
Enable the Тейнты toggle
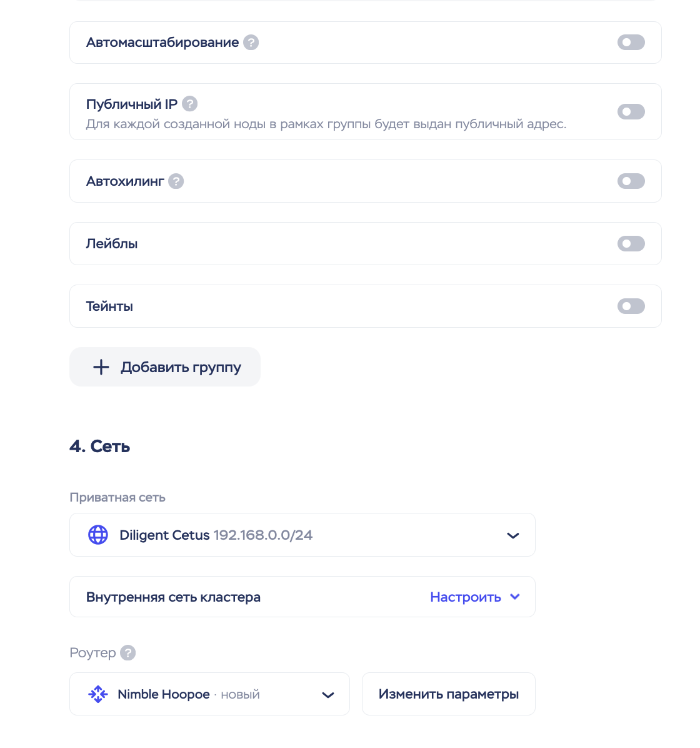(x=631, y=306)
